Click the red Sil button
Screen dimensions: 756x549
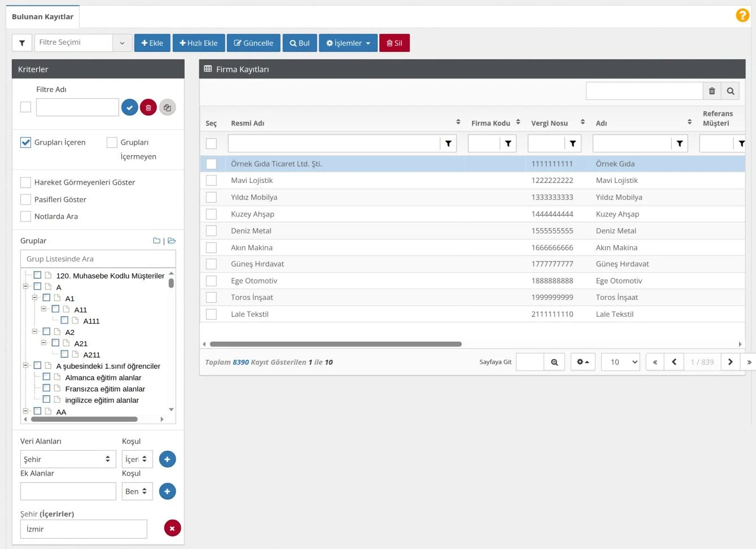click(x=395, y=43)
